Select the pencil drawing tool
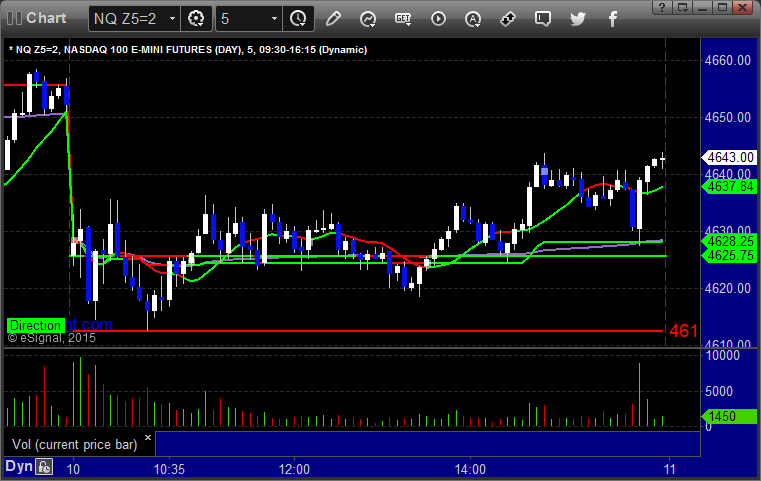Image resolution: width=761 pixels, height=481 pixels. point(333,19)
